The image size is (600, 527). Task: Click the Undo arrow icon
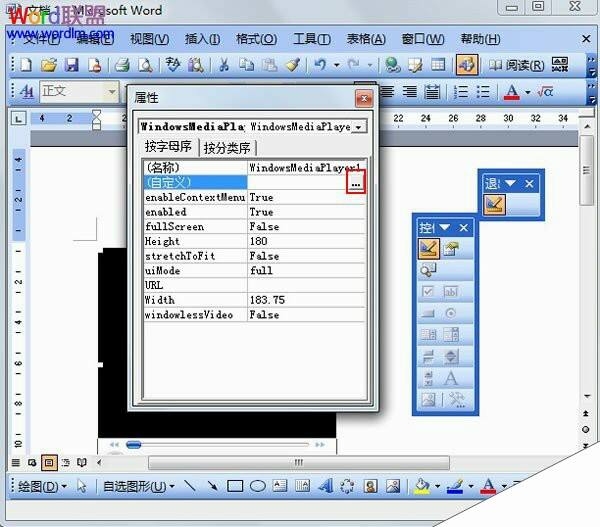320,65
